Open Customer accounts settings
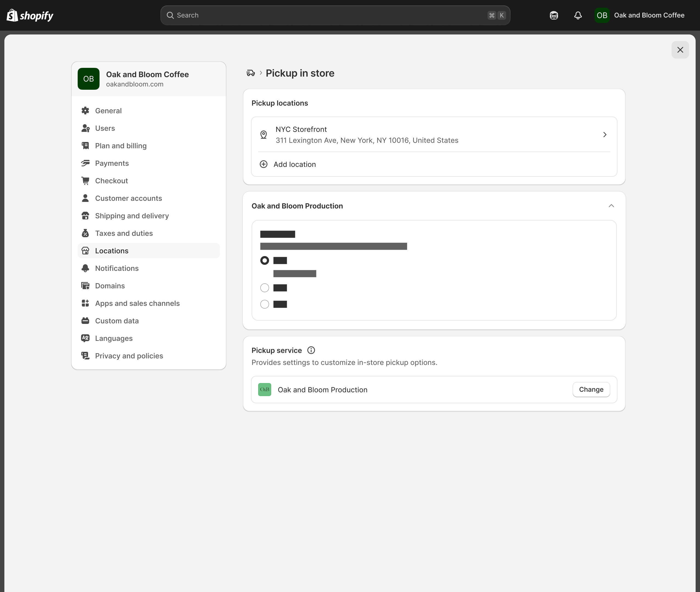 (148, 198)
